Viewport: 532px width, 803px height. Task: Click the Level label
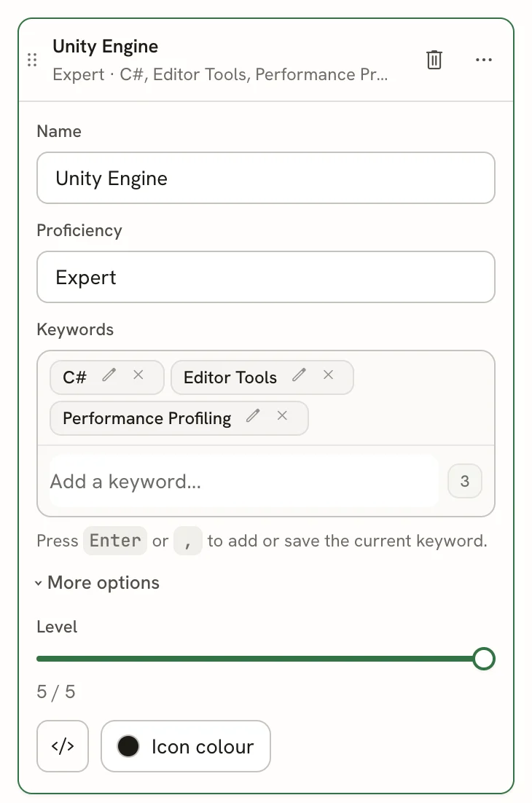[x=57, y=627]
